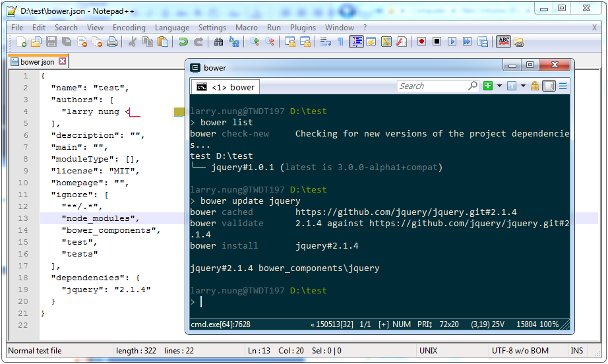608x364 pixels.
Task: Click the Zoom Out magnifier icon
Action: point(270,42)
